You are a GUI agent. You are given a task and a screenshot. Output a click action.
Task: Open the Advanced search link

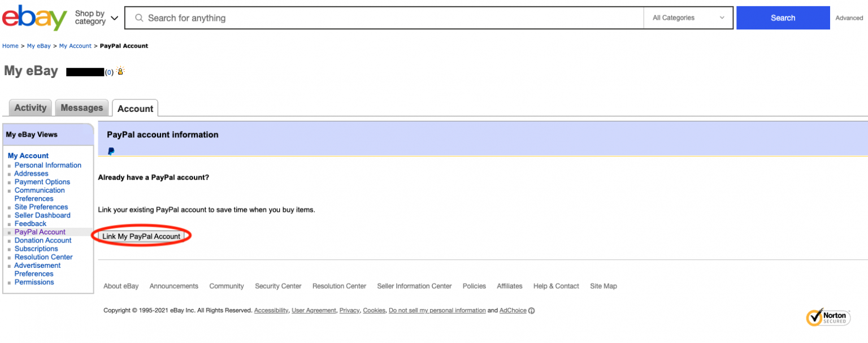[849, 18]
